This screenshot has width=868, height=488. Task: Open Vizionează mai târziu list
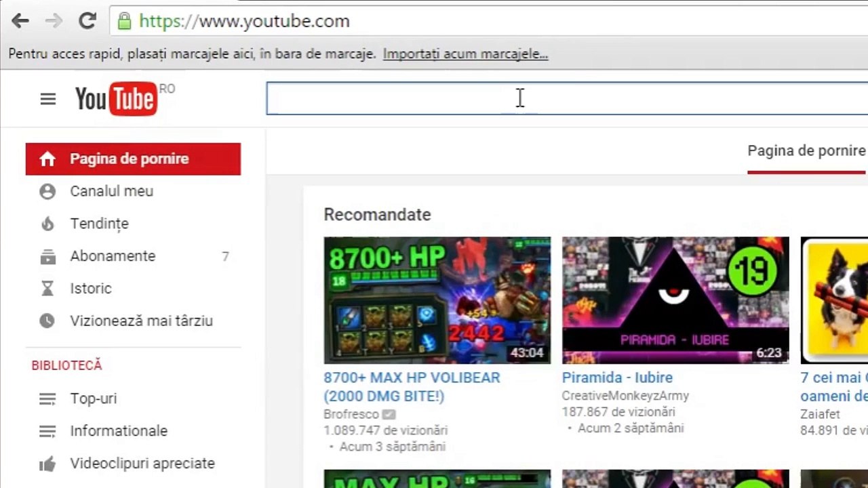141,321
